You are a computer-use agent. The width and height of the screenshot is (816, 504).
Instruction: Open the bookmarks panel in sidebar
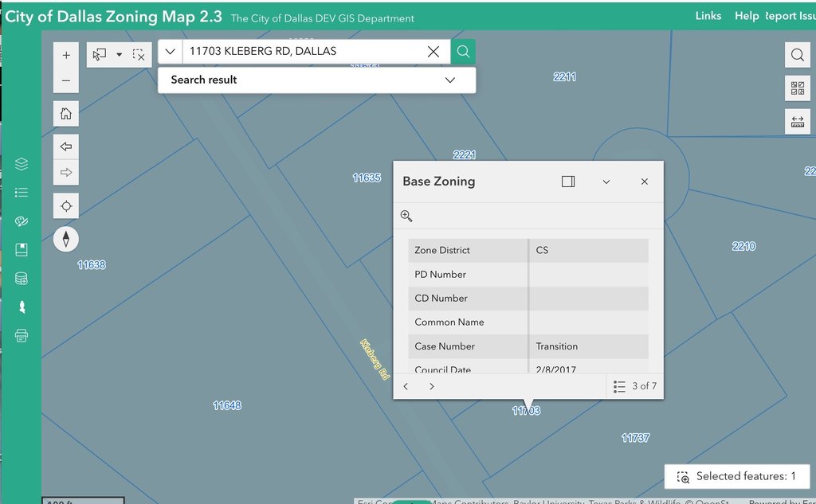22,250
